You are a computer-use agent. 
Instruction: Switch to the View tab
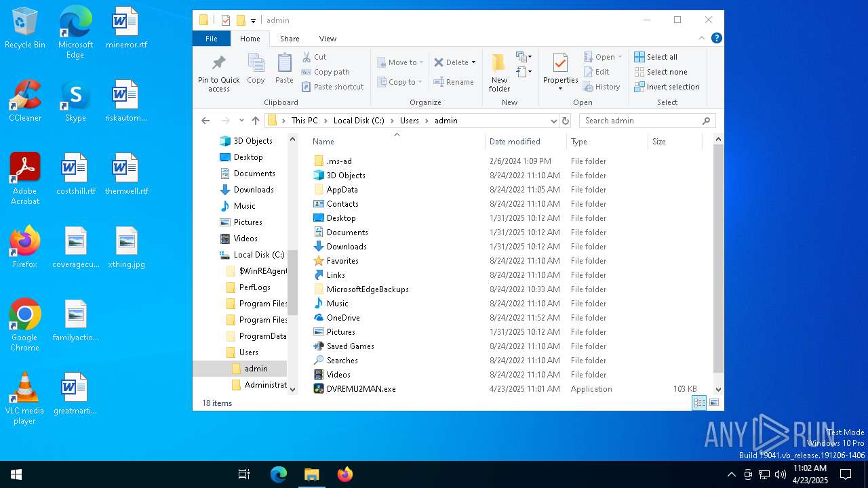tap(328, 39)
